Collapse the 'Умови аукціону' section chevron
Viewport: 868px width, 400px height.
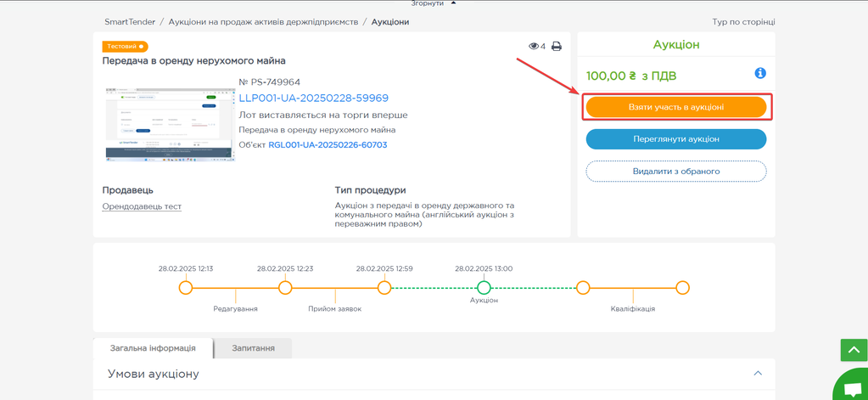758,374
